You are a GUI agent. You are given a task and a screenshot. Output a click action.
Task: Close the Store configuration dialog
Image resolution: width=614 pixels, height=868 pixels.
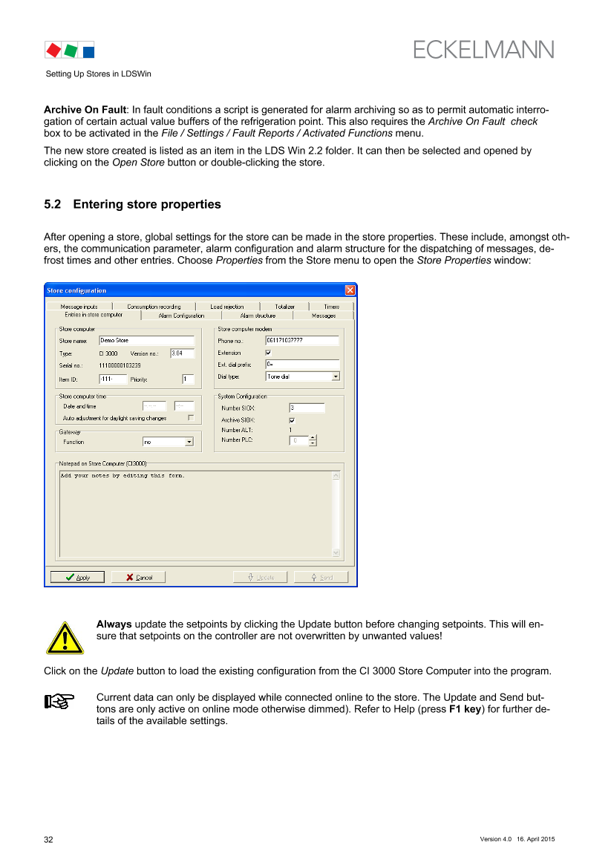click(x=350, y=290)
